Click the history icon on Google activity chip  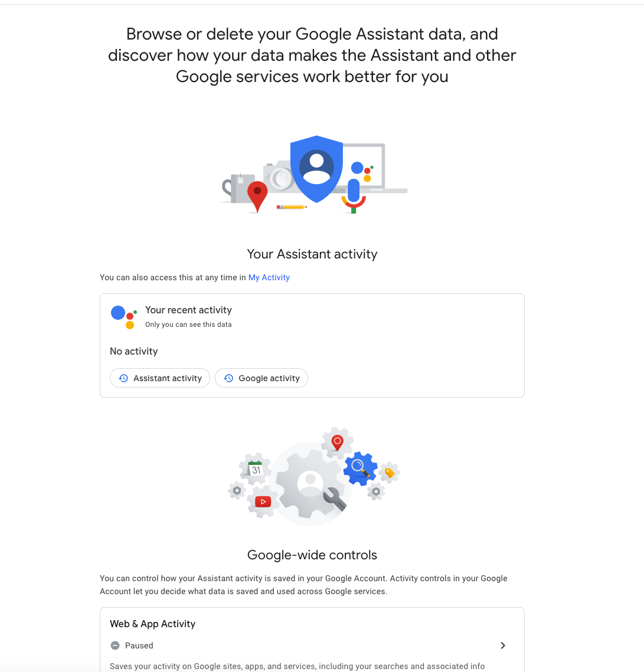pos(228,378)
